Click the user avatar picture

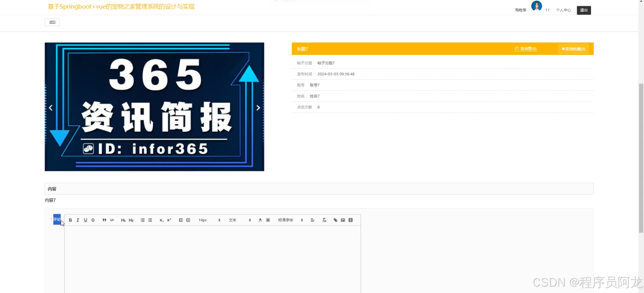pyautogui.click(x=537, y=6)
